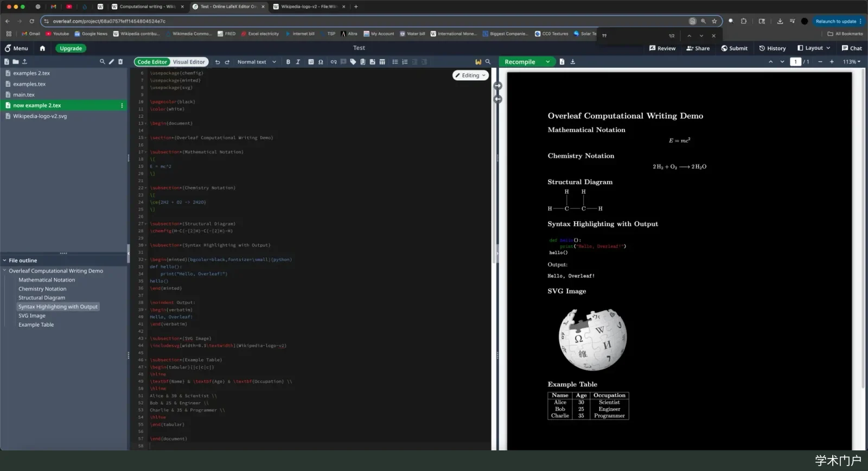
Task: Open the Overleaf Menu
Action: pyautogui.click(x=16, y=48)
